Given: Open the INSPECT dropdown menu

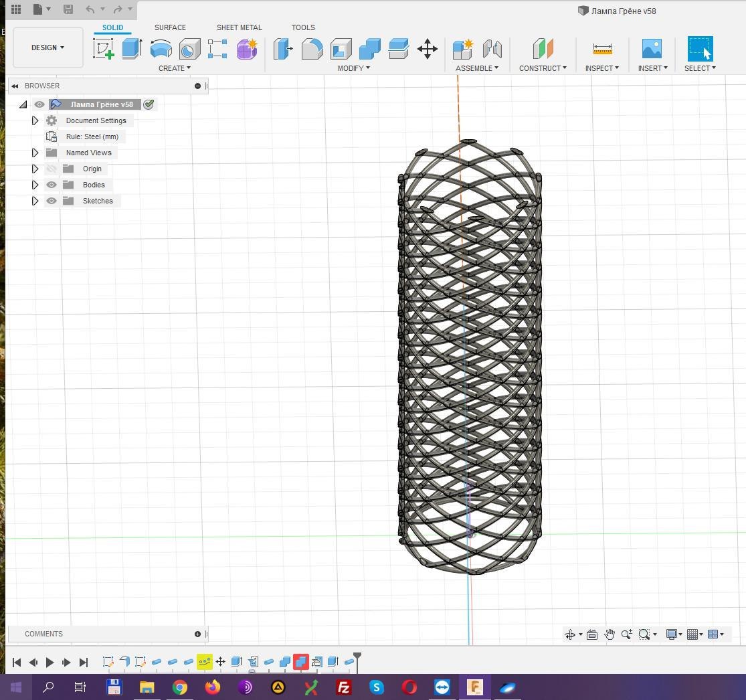Looking at the screenshot, I should 602,68.
